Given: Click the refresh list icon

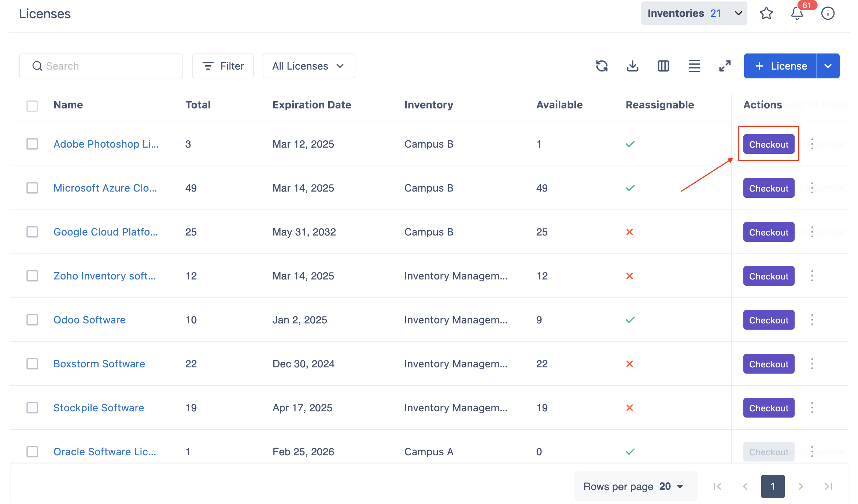Looking at the screenshot, I should pyautogui.click(x=602, y=66).
